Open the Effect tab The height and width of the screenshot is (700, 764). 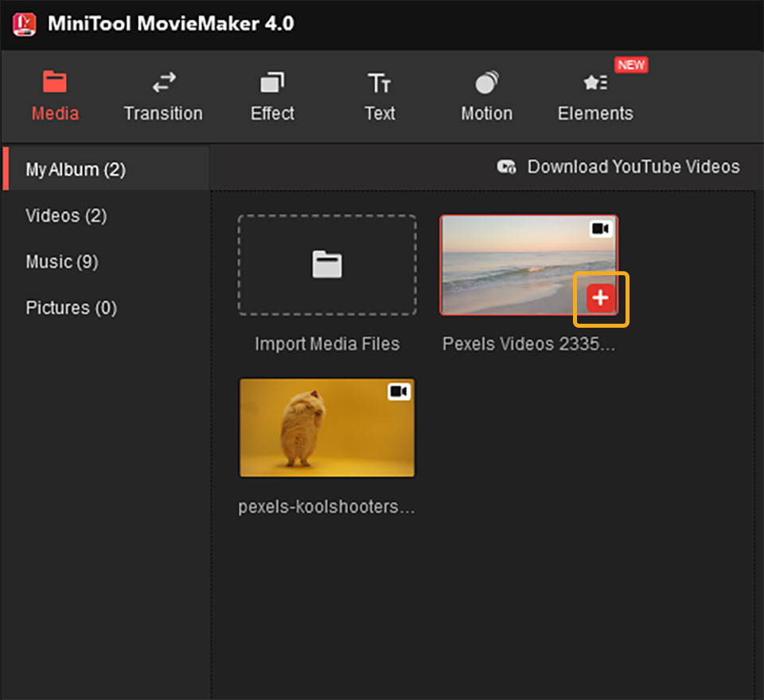(272, 96)
